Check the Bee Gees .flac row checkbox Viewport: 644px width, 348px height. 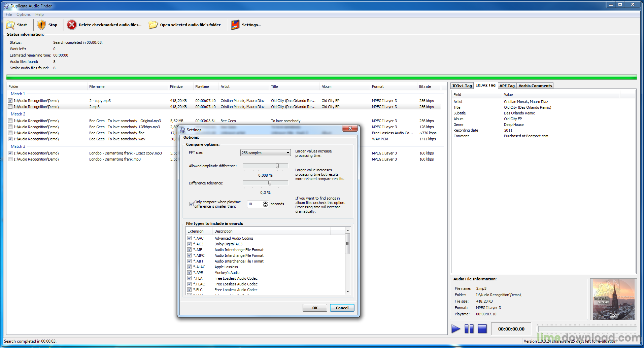pos(10,133)
